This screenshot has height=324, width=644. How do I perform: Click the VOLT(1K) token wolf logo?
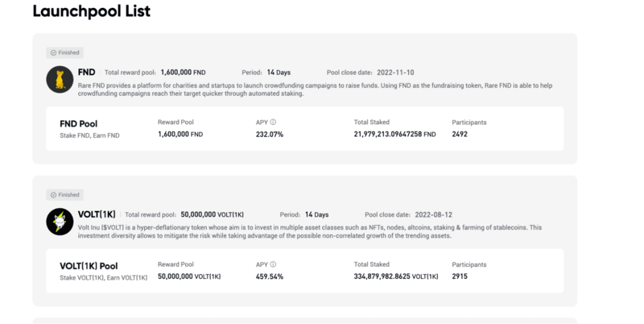click(60, 222)
